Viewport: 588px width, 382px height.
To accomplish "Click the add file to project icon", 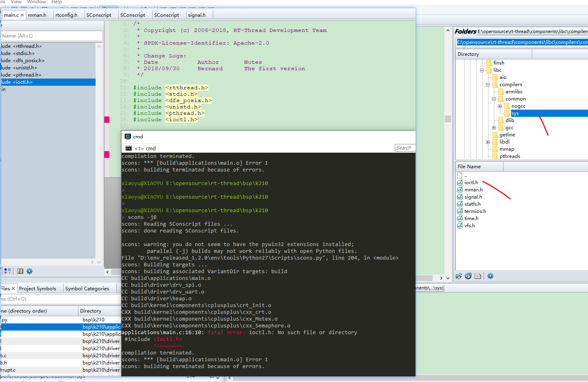I will 467,276.
